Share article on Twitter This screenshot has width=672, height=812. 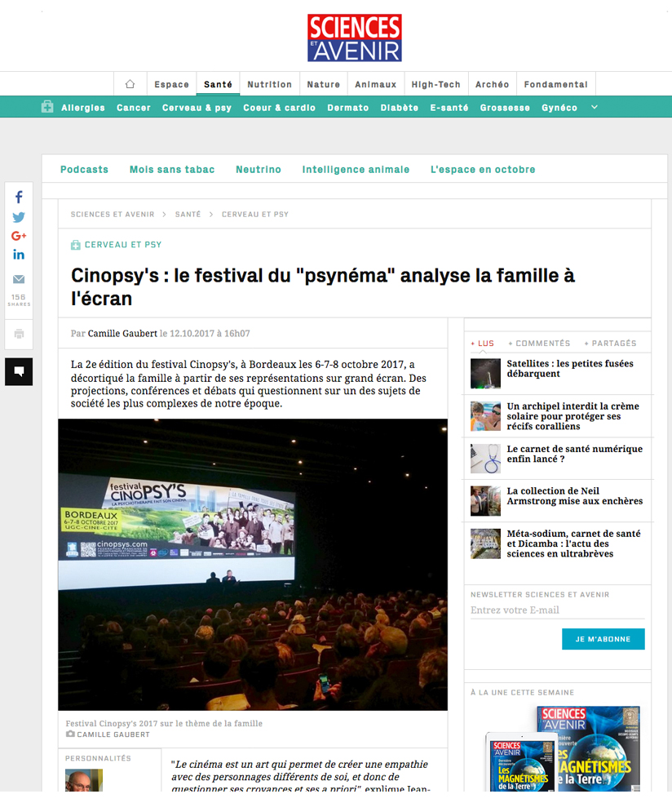pos(19,217)
